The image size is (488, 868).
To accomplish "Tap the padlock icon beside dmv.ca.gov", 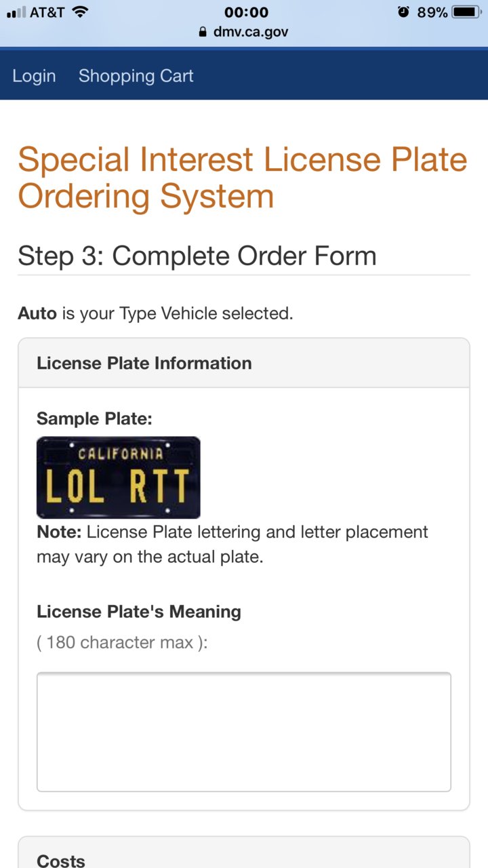I will (x=202, y=32).
